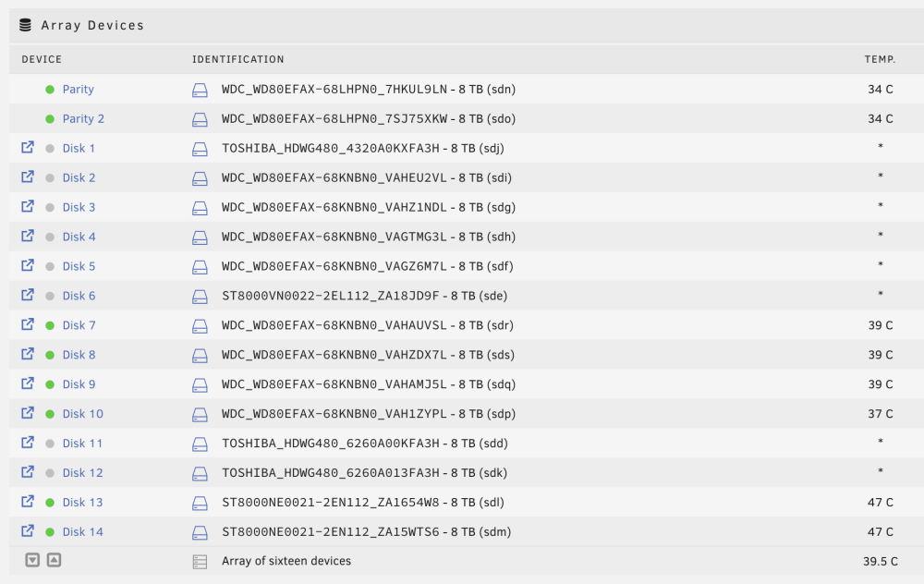Open the Disk 10 device link
Screen dimensions: 924x584
83,414
